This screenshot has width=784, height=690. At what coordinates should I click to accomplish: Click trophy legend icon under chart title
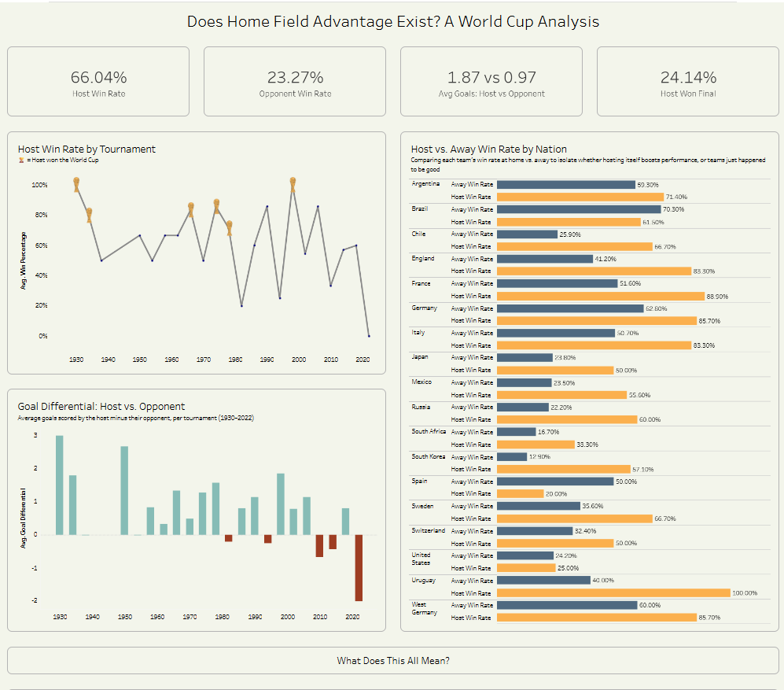pyautogui.click(x=21, y=161)
